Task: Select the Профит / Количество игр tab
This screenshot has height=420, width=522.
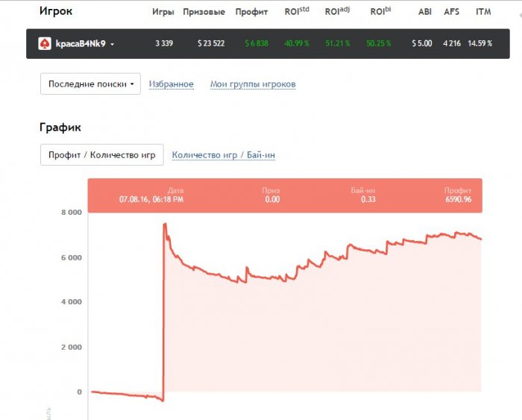Action: (x=102, y=155)
